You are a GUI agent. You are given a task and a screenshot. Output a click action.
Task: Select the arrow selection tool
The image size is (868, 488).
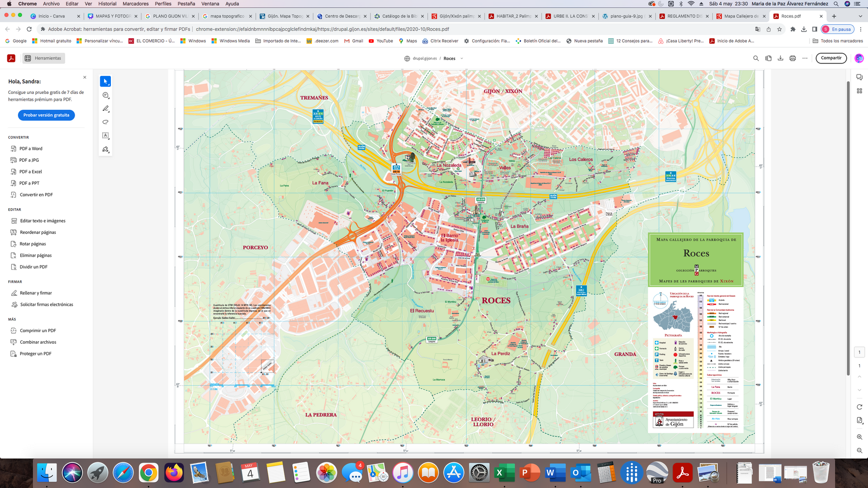(105, 81)
